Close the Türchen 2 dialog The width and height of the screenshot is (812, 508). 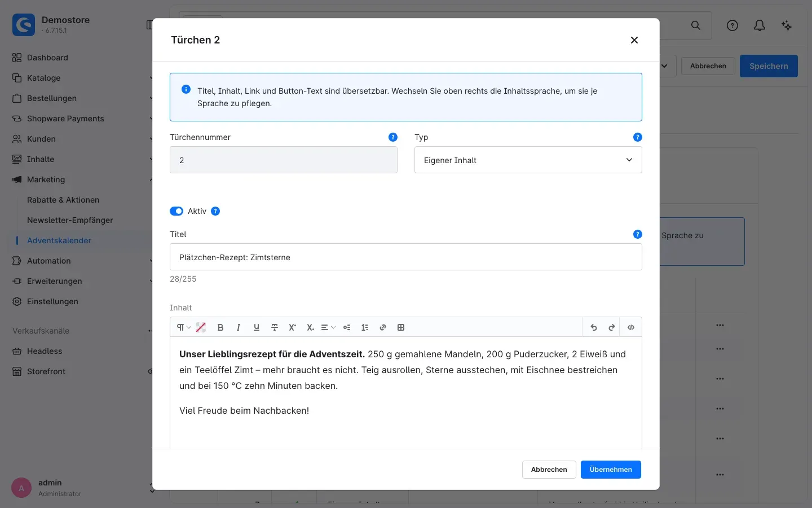pyautogui.click(x=634, y=40)
